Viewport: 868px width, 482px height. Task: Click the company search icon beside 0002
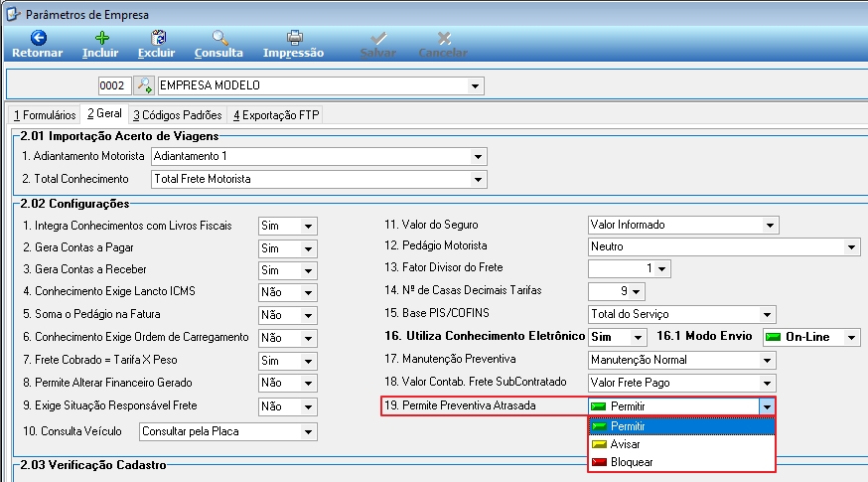(x=144, y=85)
